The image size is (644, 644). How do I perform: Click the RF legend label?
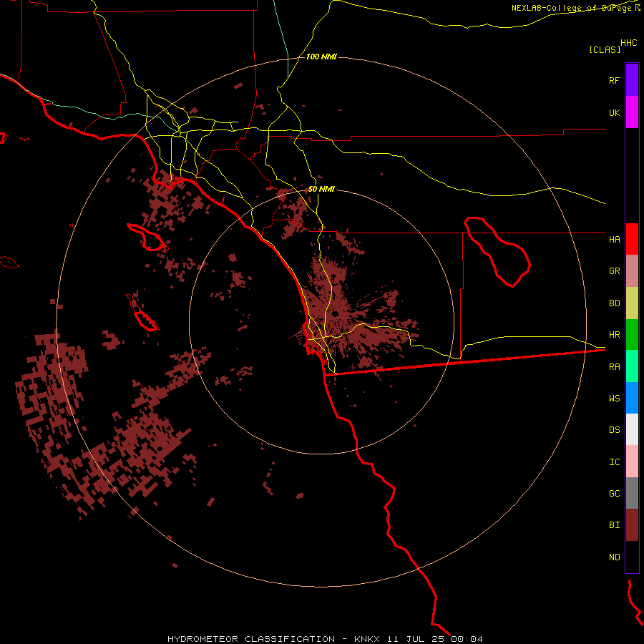pyautogui.click(x=614, y=80)
